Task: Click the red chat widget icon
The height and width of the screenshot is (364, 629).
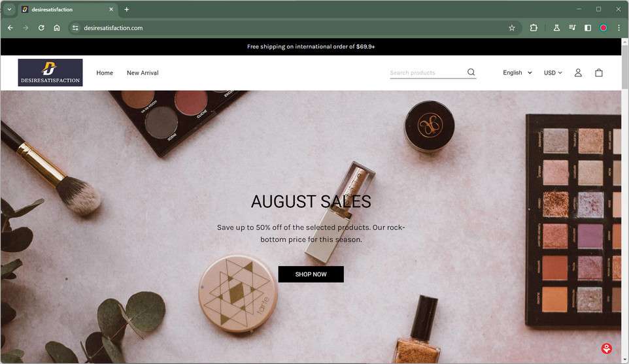Action: [607, 348]
